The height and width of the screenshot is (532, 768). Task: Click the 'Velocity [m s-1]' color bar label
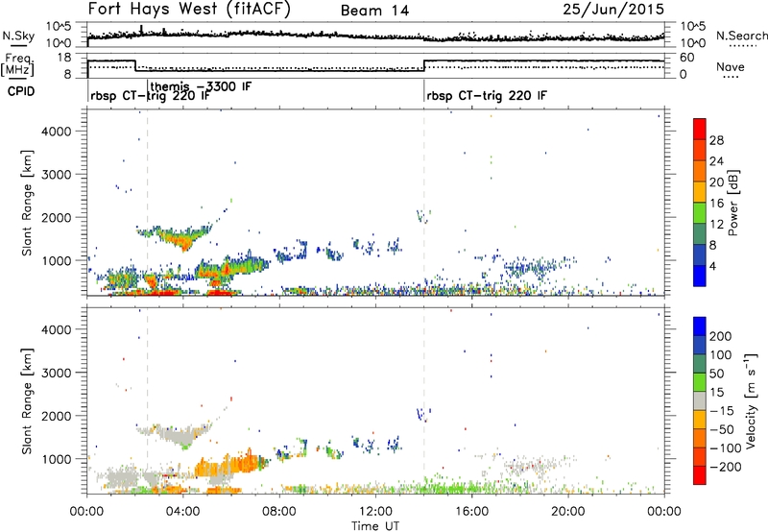point(750,400)
